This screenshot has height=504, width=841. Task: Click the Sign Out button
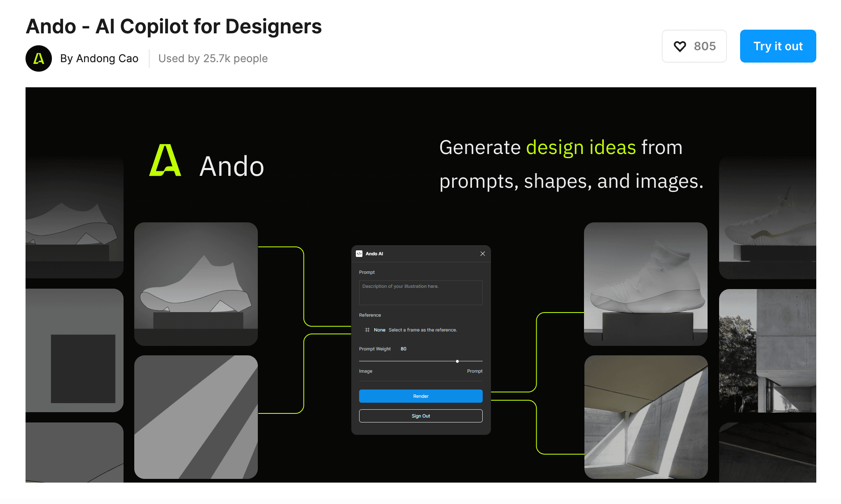coord(420,416)
